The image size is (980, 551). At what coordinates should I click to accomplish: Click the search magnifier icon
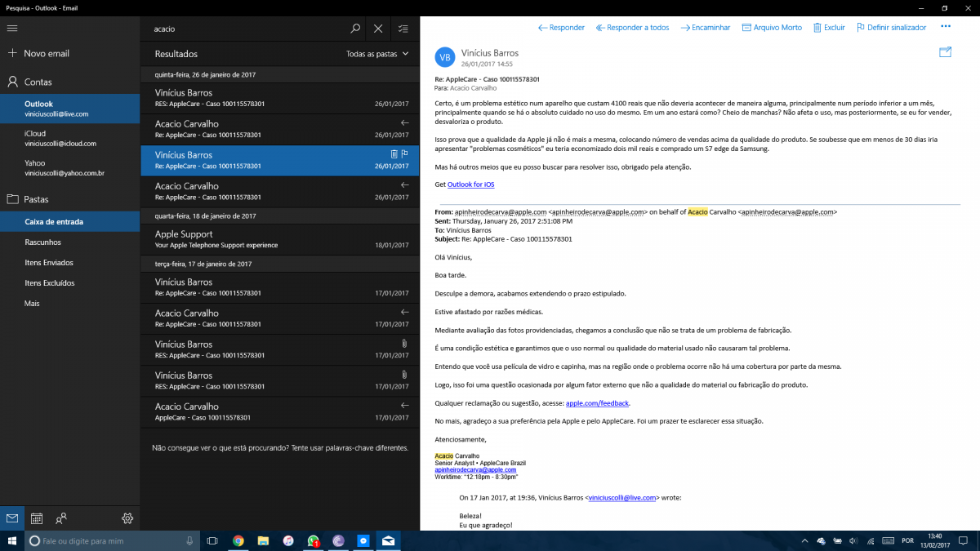click(355, 29)
